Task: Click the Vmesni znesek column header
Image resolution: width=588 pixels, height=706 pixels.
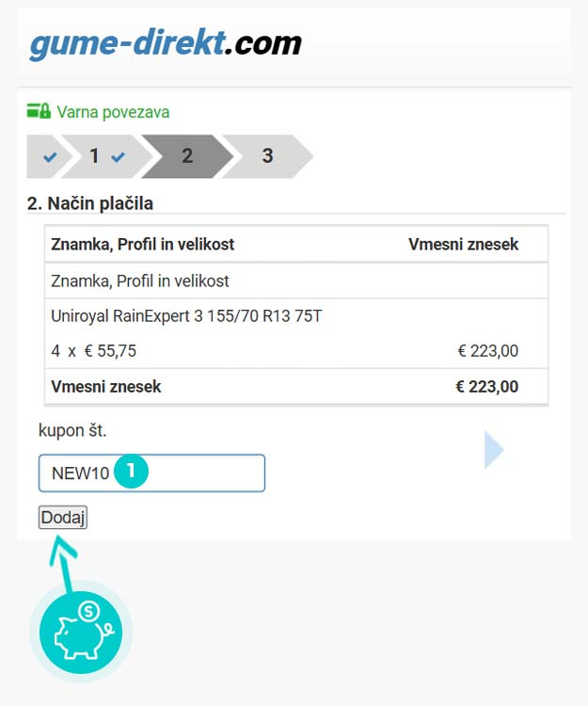Action: click(463, 245)
